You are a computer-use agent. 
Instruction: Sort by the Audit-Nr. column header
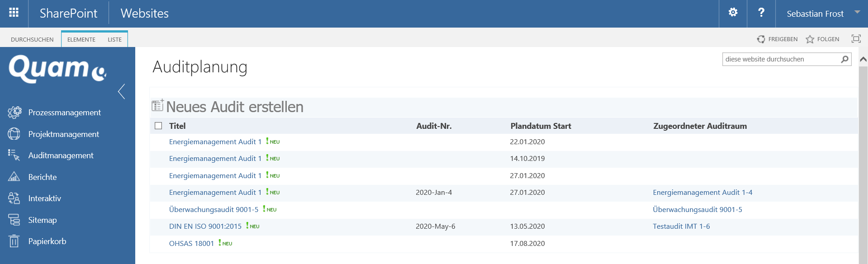click(434, 126)
